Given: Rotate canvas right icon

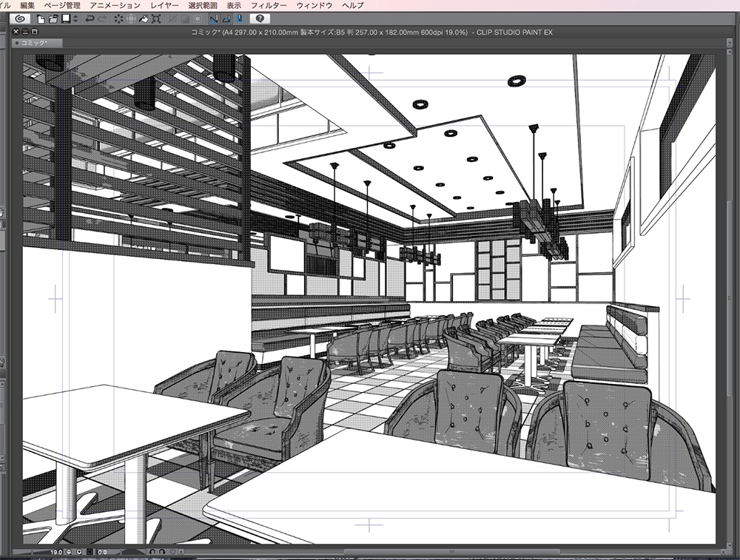Looking at the screenshot, I should tap(162, 552).
